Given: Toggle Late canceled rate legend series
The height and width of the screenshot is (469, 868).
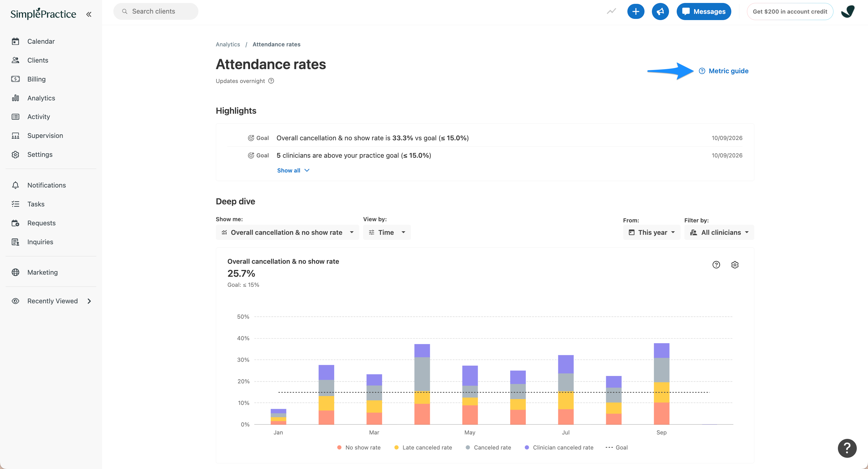Looking at the screenshot, I should pyautogui.click(x=423, y=447).
